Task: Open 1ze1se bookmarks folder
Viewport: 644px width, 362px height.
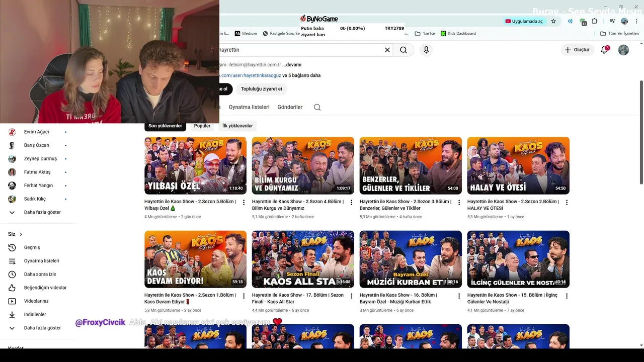Action: pyautogui.click(x=425, y=34)
